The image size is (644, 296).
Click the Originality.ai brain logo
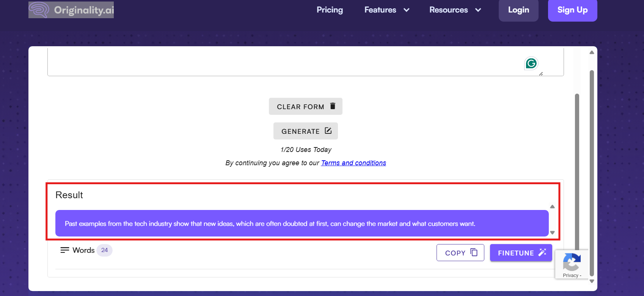click(x=39, y=9)
